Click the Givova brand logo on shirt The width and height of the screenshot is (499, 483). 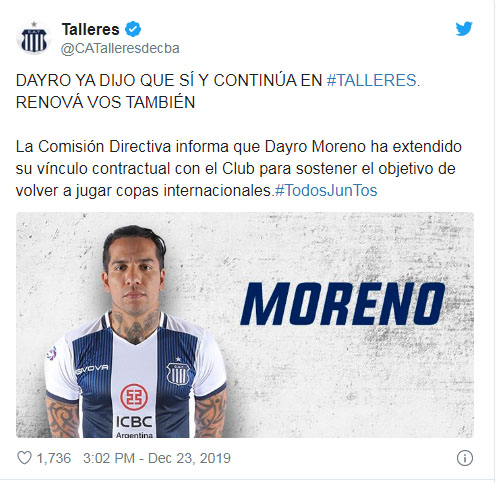tap(92, 369)
